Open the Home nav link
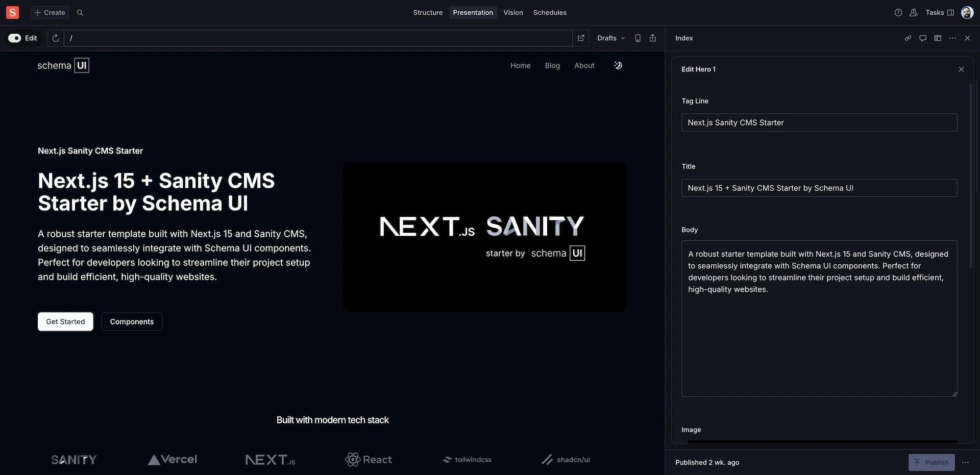 (520, 65)
